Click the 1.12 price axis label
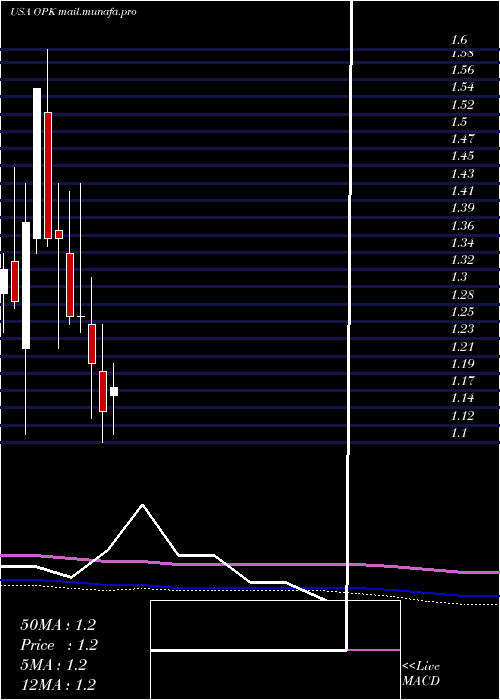 point(462,416)
